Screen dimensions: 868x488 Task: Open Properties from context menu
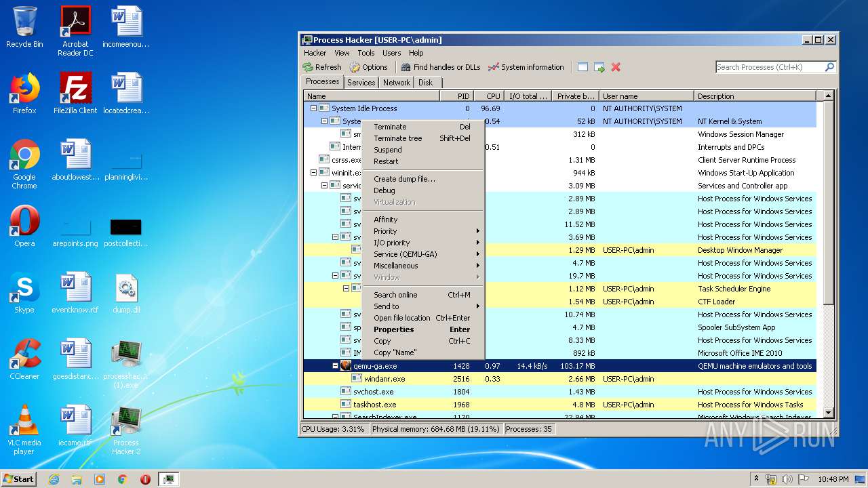click(x=422, y=329)
